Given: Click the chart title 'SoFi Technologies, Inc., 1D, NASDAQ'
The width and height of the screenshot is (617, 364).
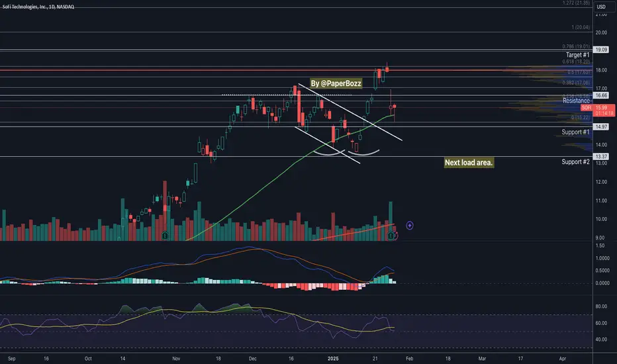Looking at the screenshot, I should pos(38,7).
